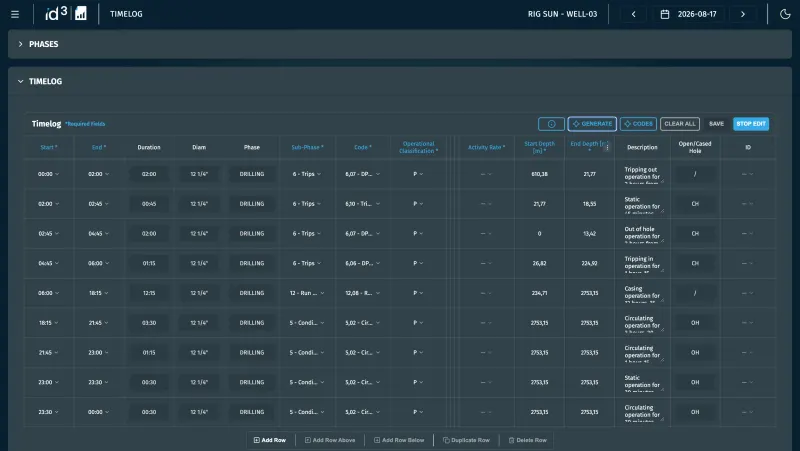
Task: Click Operational Classification column header
Action: pos(418,147)
